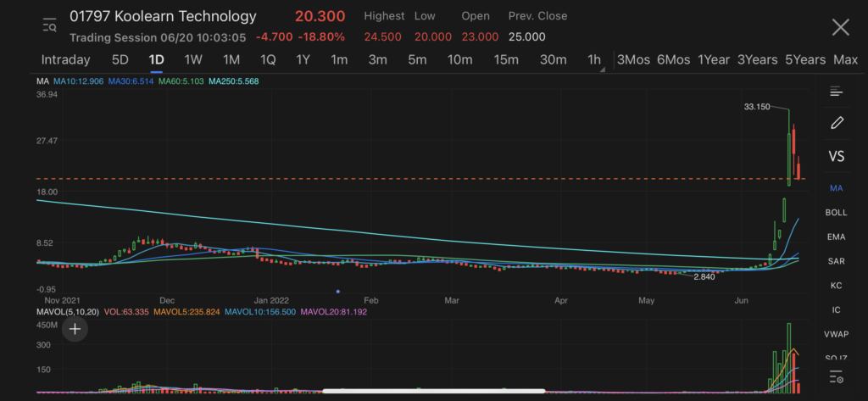Click the Highest value 24.500
868x401 pixels.
[382, 37]
